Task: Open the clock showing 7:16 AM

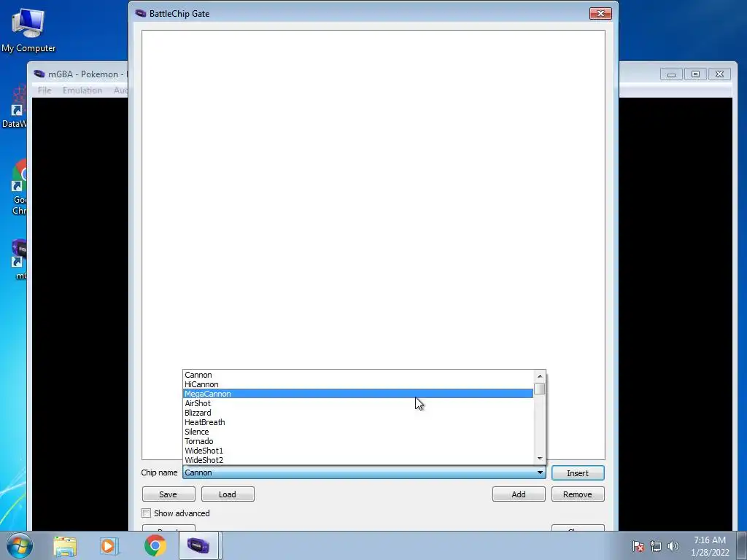Action: 710,546
